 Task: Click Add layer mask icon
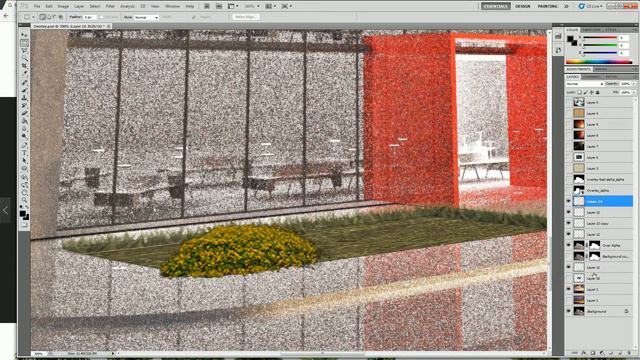coord(593,353)
